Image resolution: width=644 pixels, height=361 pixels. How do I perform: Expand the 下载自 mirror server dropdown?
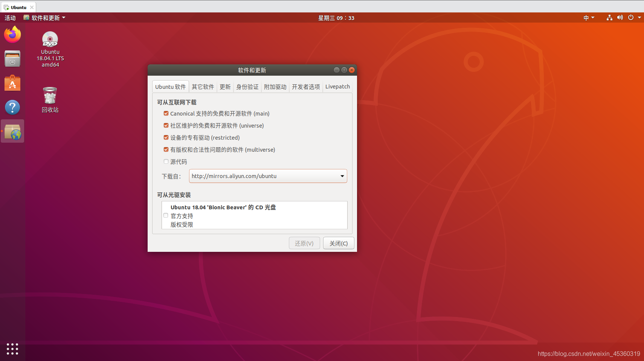click(268, 176)
